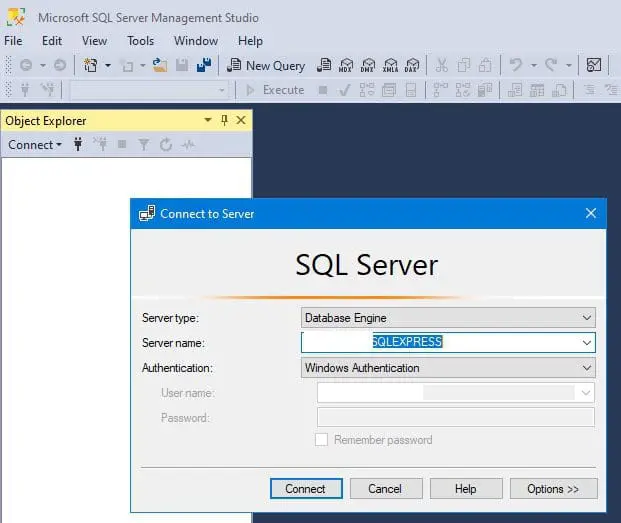Open the Edit menu
This screenshot has height=523, width=621.
[52, 41]
